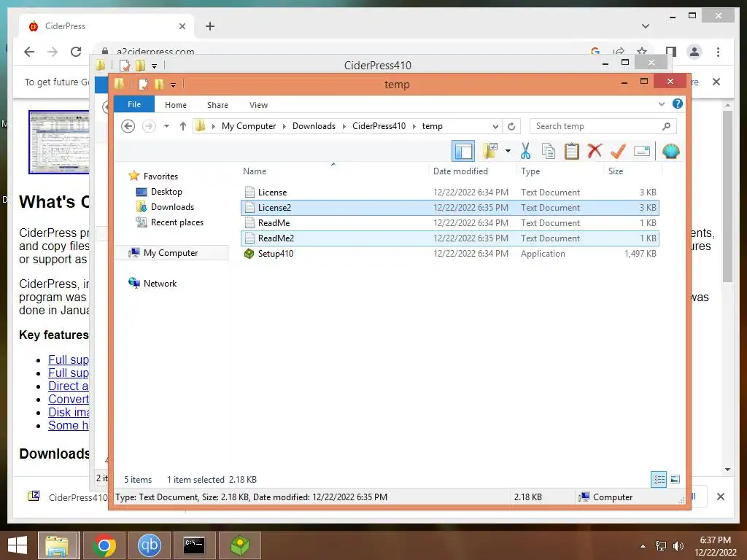
Task: Click the Chrome page vertical scrollbar
Action: pos(727,197)
